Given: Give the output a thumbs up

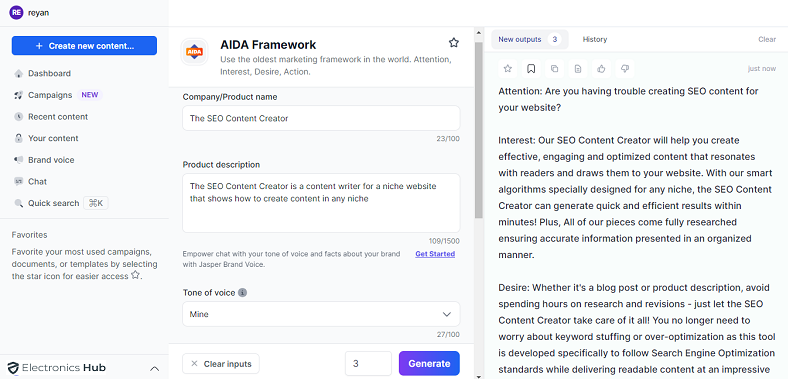Looking at the screenshot, I should [601, 69].
